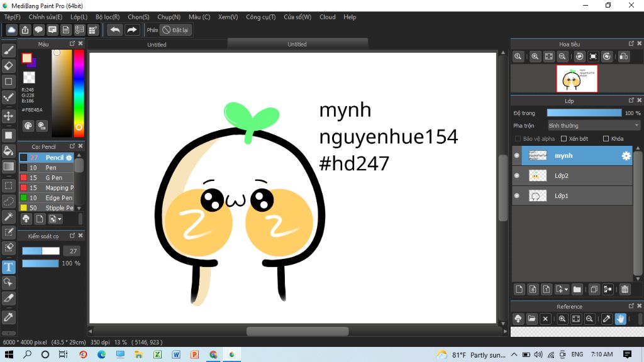This screenshot has width=644, height=362.
Task: Switch to the first Untitled canvas tab
Action: coord(157,45)
